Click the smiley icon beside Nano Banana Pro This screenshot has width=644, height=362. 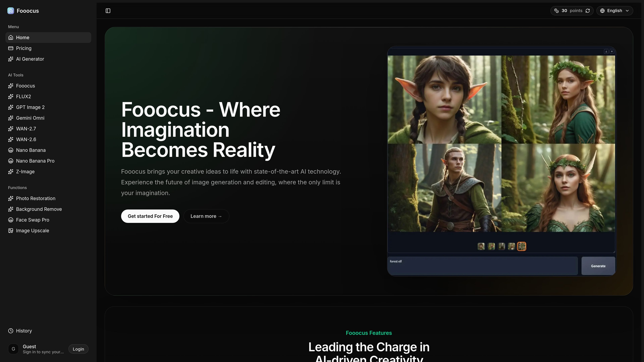click(x=11, y=161)
